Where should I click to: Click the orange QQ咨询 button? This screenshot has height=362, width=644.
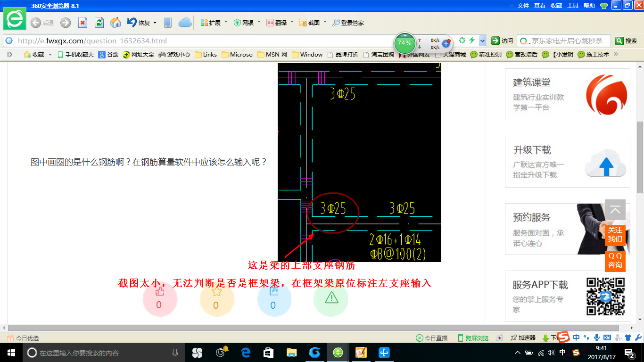click(x=615, y=261)
